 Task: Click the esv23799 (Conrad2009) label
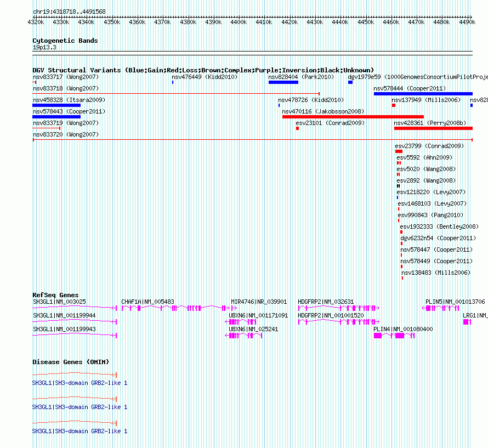tap(429, 146)
